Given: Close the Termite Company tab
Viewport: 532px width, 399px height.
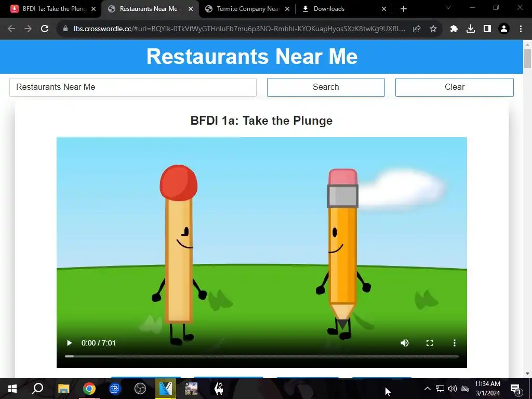Looking at the screenshot, I should pyautogui.click(x=287, y=9).
